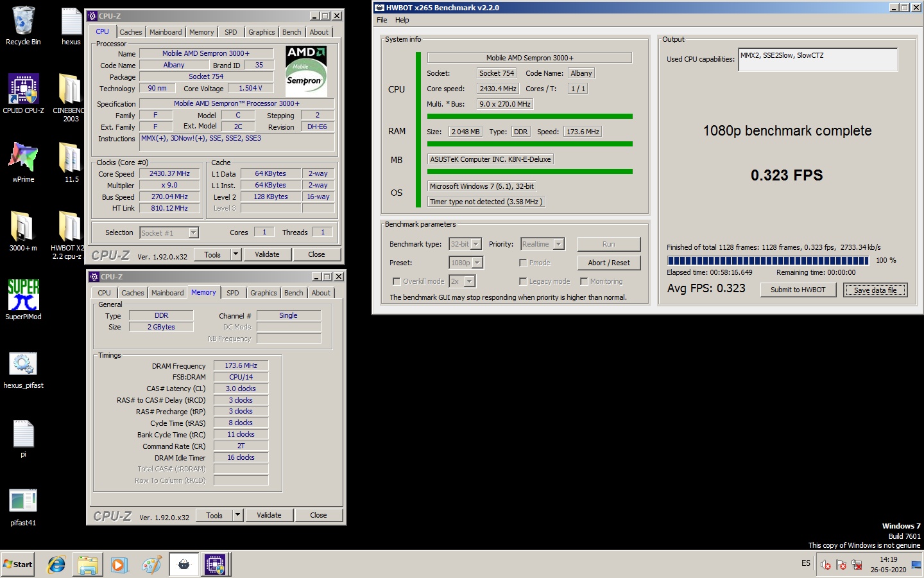The image size is (924, 578).
Task: Open the Help menu in HWBOT x265
Action: click(402, 20)
